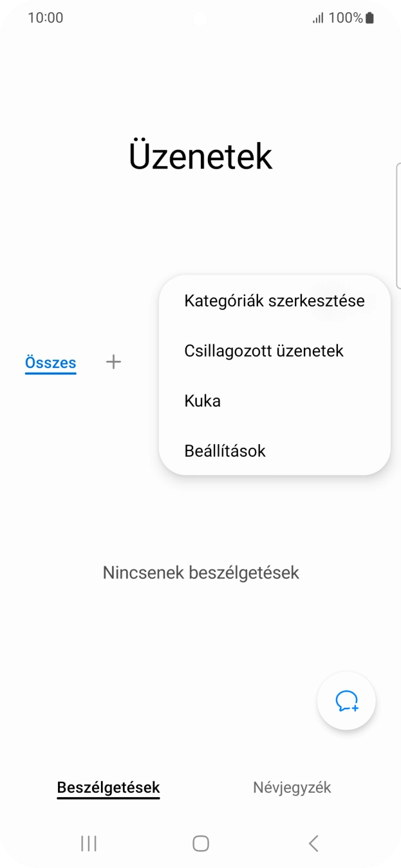The image size is (401, 868).
Task: Open "Beállítások" settings menu item
Action: (224, 450)
